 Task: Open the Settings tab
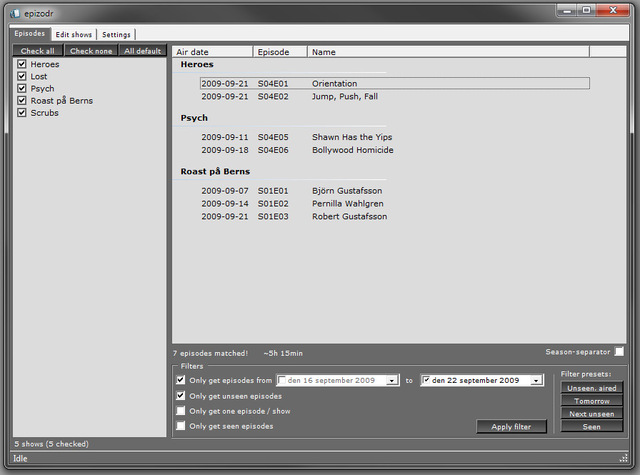coord(117,34)
